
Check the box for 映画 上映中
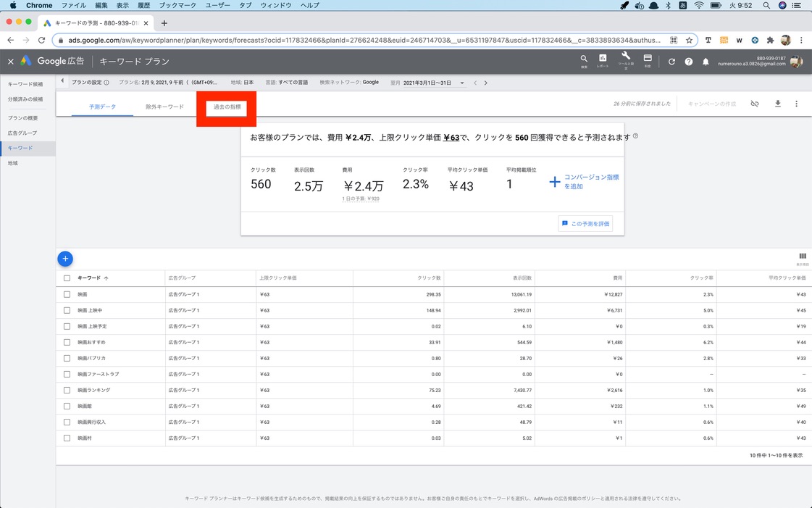67,310
